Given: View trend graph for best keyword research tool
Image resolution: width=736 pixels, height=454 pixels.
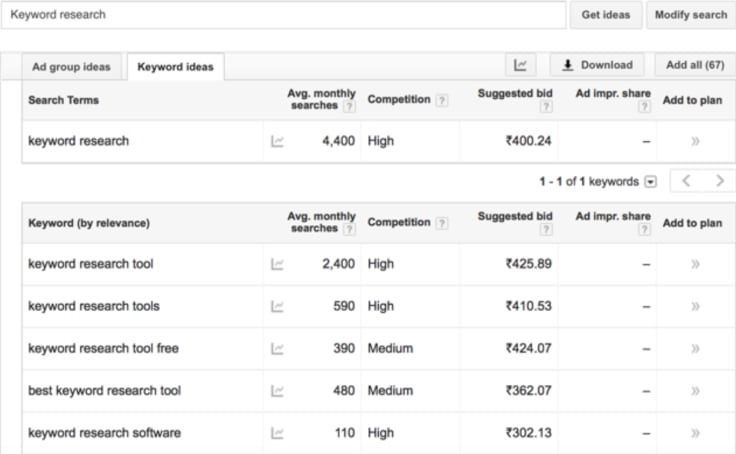Looking at the screenshot, I should pos(277,391).
